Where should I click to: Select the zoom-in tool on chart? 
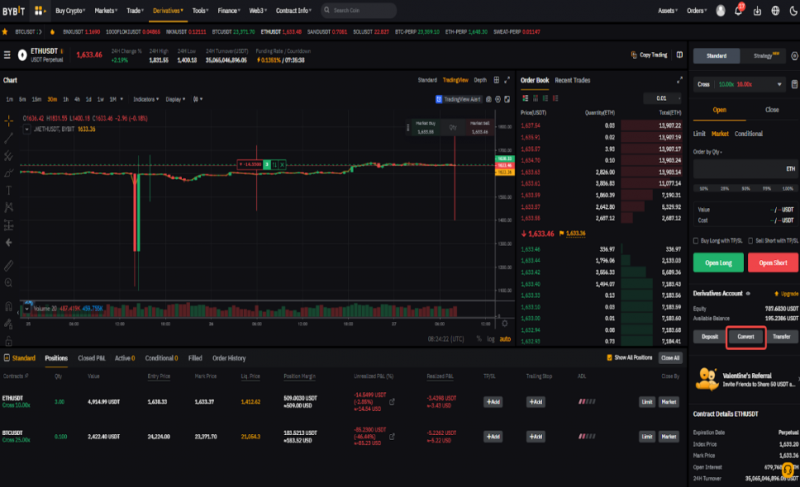(9, 283)
